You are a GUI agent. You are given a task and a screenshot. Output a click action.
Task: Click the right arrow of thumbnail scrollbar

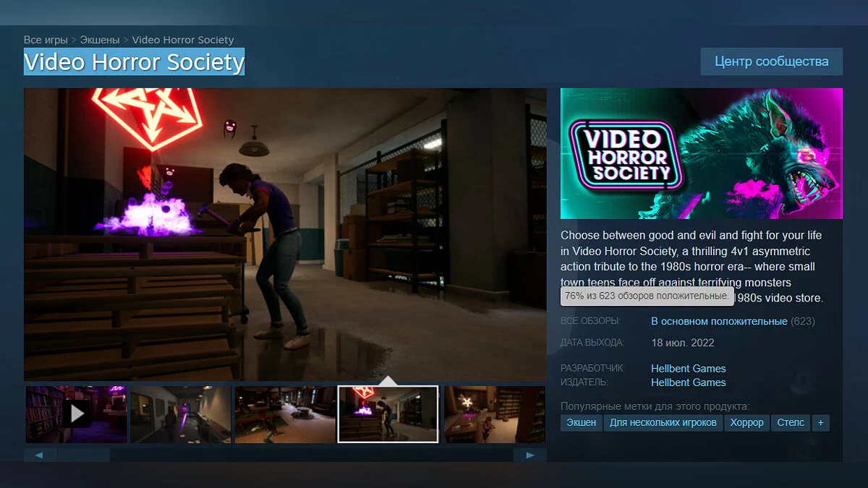tap(530, 455)
